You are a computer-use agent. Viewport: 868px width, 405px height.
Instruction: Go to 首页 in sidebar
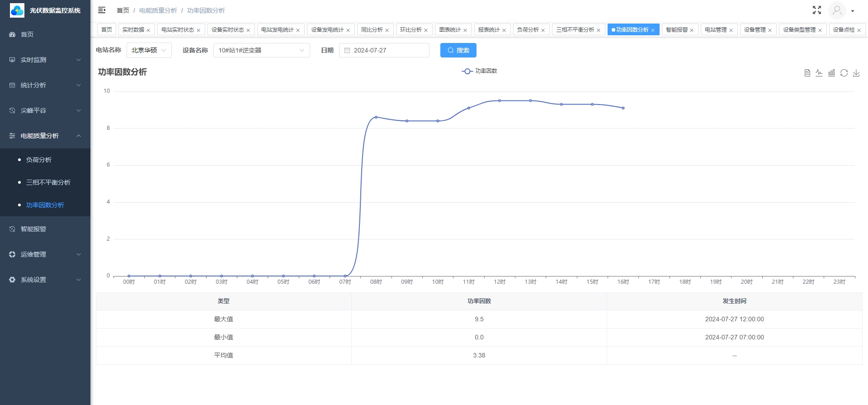(x=45, y=34)
